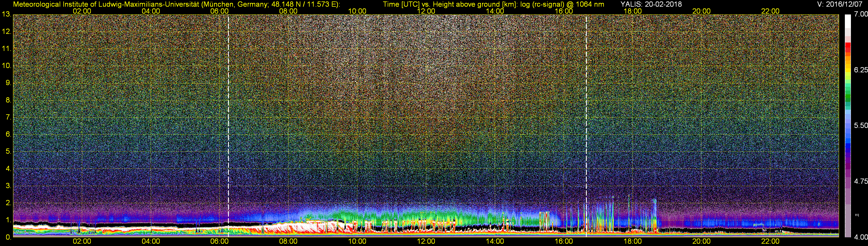Click the white dashed marker line near 06:00
Image resolution: width=868 pixels, height=246 pixels.
pos(229,125)
